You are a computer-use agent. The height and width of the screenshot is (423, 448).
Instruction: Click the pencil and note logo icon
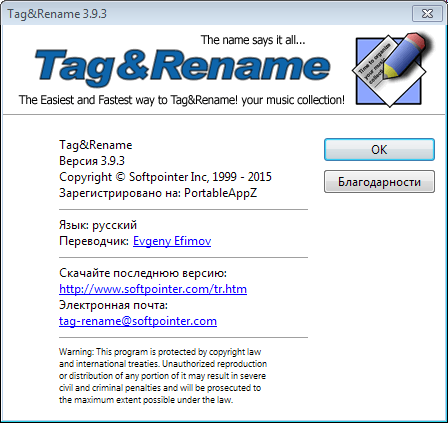pos(390,69)
